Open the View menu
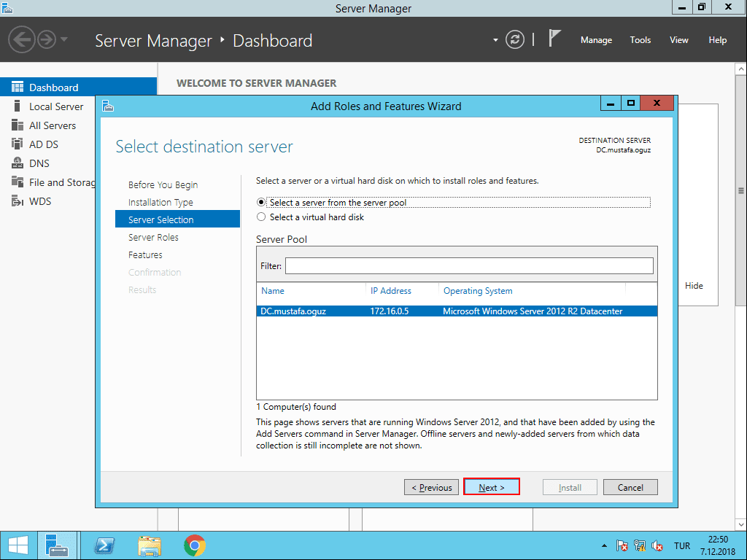This screenshot has height=560, width=747. coord(678,40)
